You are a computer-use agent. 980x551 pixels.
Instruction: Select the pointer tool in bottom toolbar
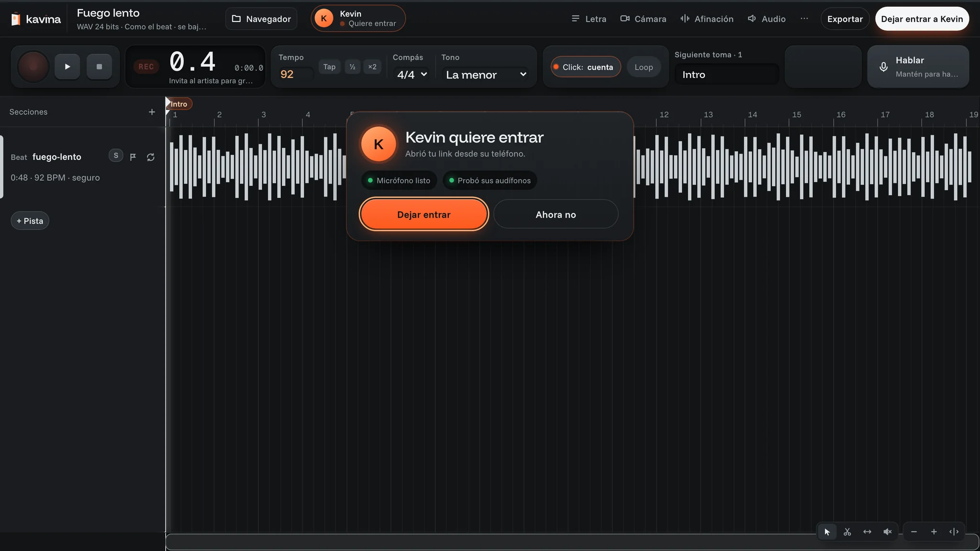tap(827, 532)
